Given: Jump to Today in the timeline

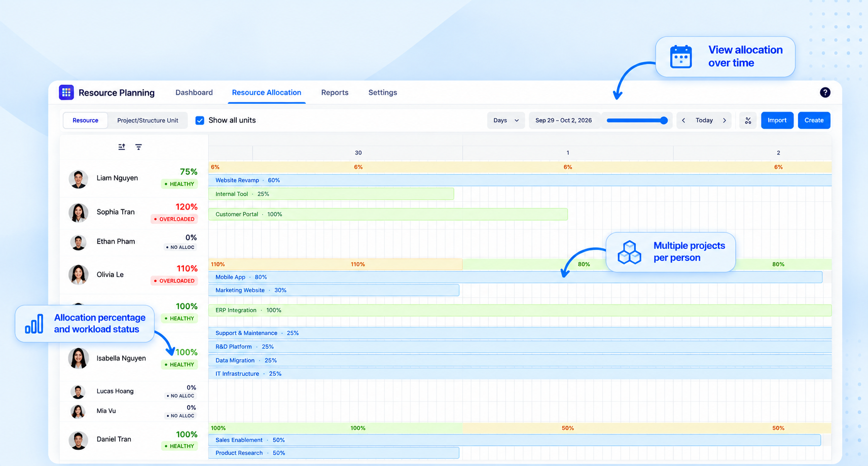Looking at the screenshot, I should [x=704, y=120].
